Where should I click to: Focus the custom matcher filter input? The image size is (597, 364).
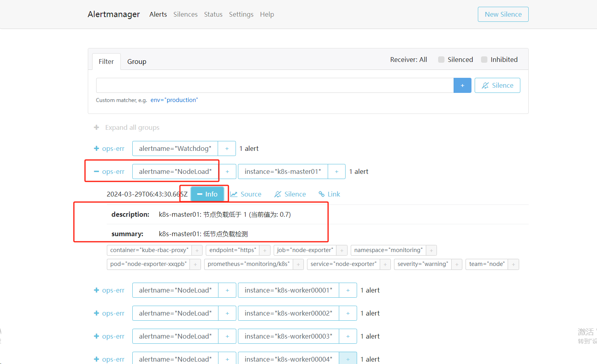(x=275, y=85)
